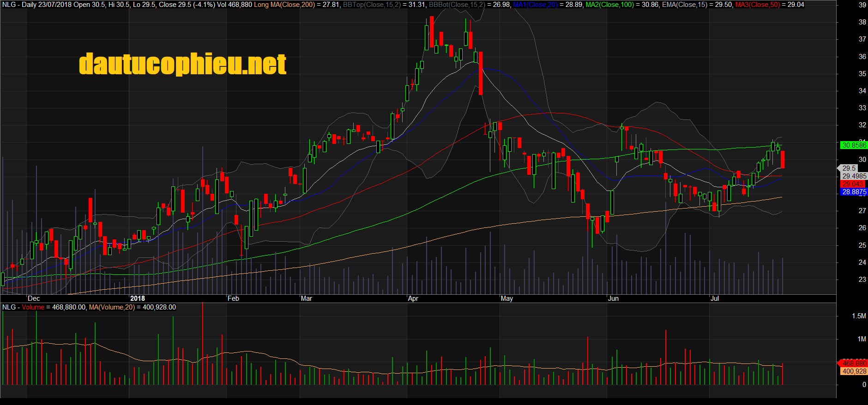Viewport: 868px width, 405px height.
Task: Click the Apr label on time axis
Action: point(413,298)
